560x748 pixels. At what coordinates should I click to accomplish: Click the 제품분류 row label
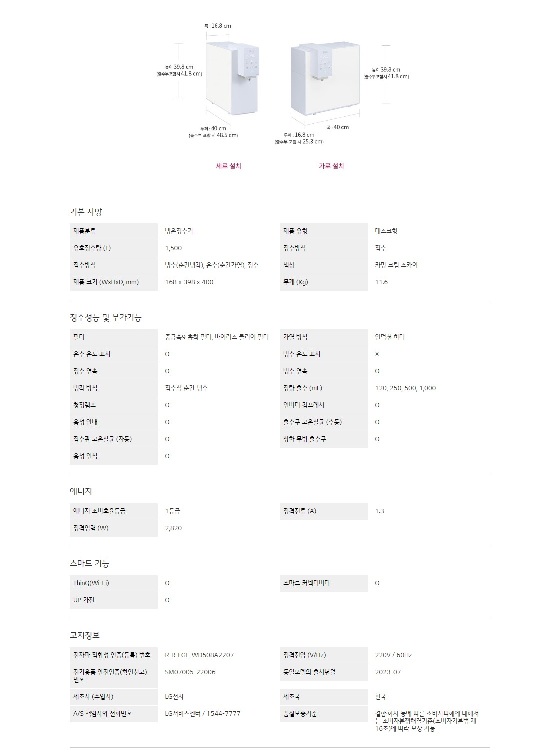[85, 231]
